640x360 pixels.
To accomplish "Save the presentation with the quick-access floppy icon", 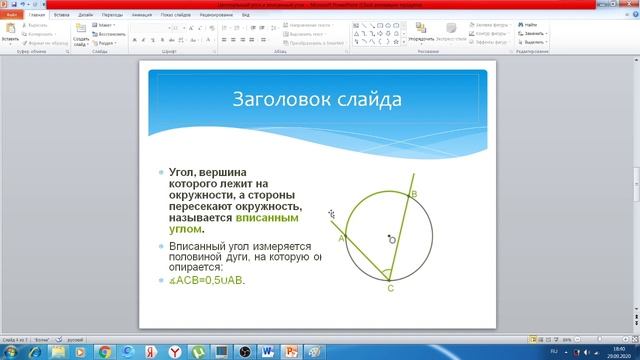I will pyautogui.click(x=14, y=4).
